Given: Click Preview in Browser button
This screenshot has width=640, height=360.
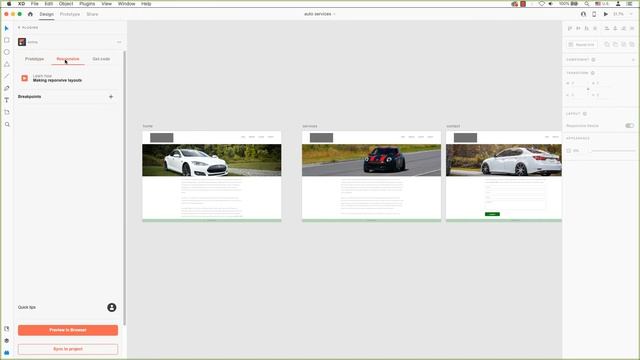Looking at the screenshot, I should pos(68,330).
